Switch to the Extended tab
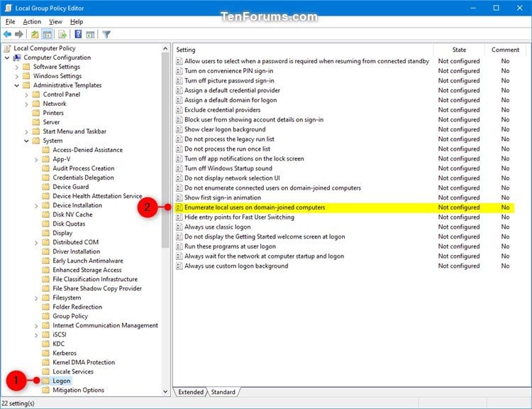The width and height of the screenshot is (532, 409). coord(191,392)
